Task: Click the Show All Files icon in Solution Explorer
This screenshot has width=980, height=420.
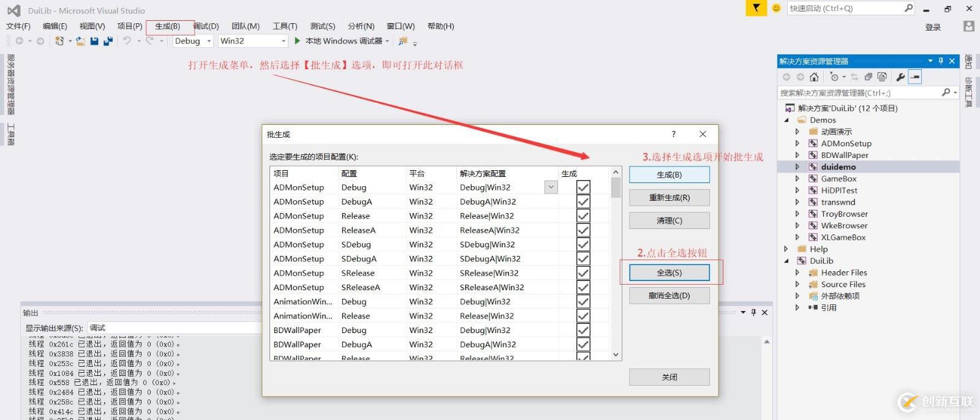Action: (882, 77)
